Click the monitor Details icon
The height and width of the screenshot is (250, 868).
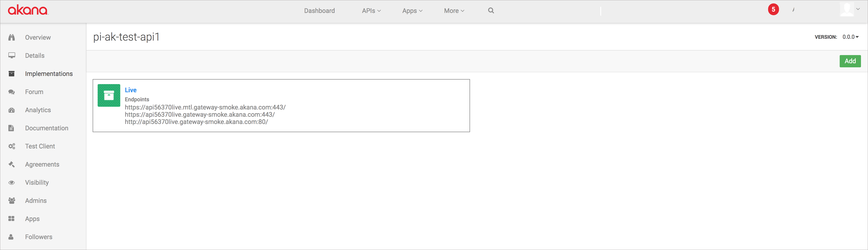coord(12,55)
